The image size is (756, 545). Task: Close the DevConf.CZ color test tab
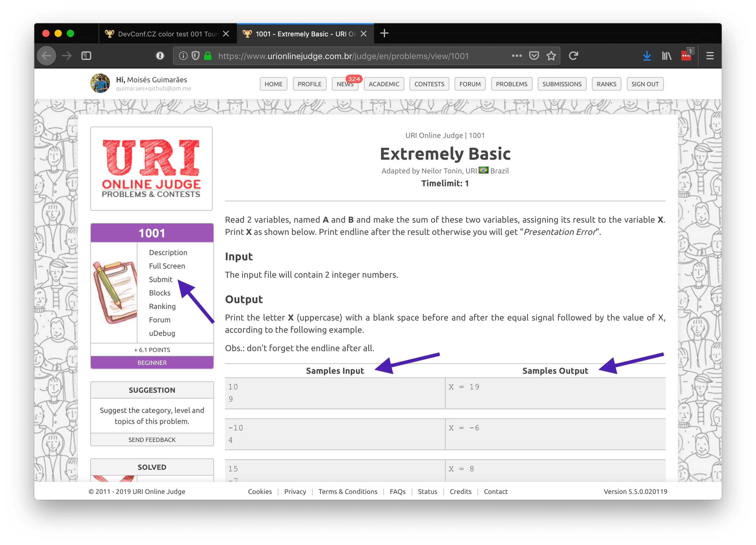[x=226, y=34]
